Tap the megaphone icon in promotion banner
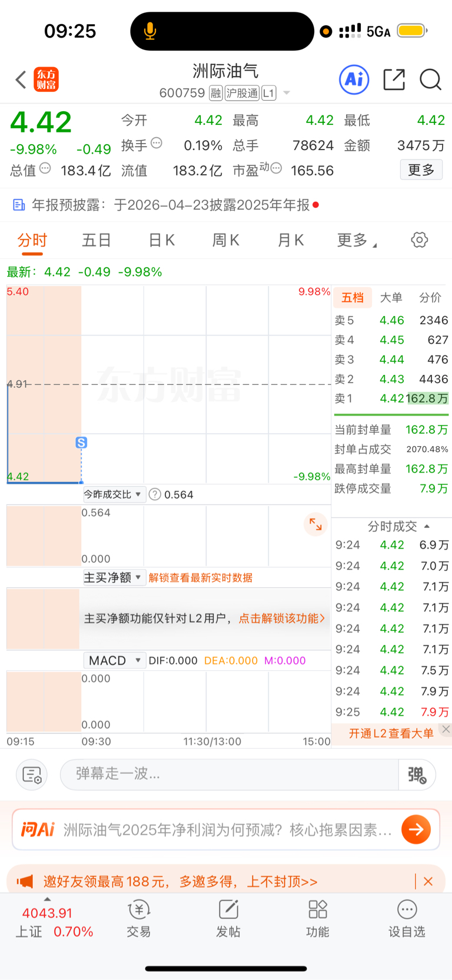 point(25,881)
